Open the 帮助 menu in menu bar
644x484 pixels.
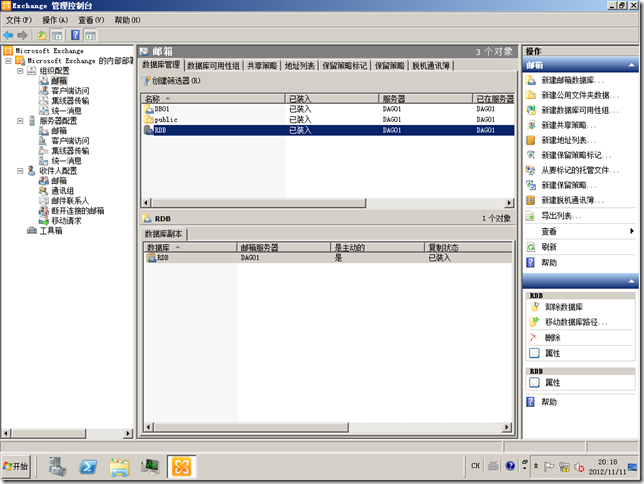[x=127, y=20]
